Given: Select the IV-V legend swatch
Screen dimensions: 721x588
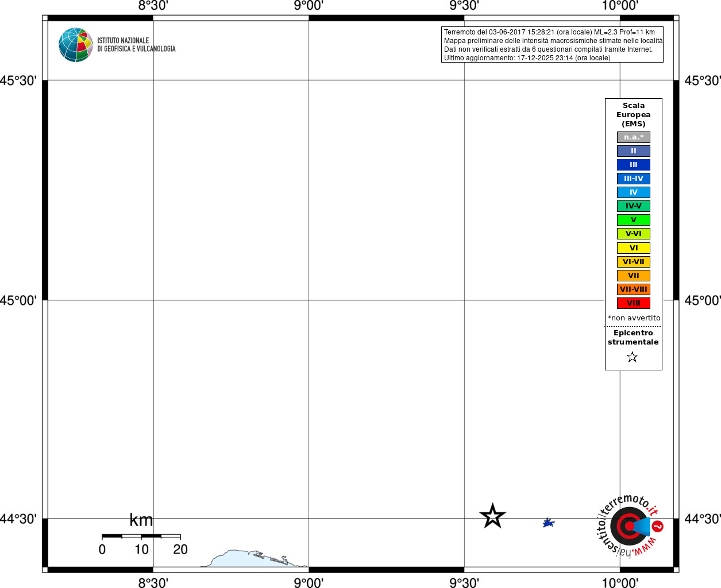Looking at the screenshot, I should point(634,206).
